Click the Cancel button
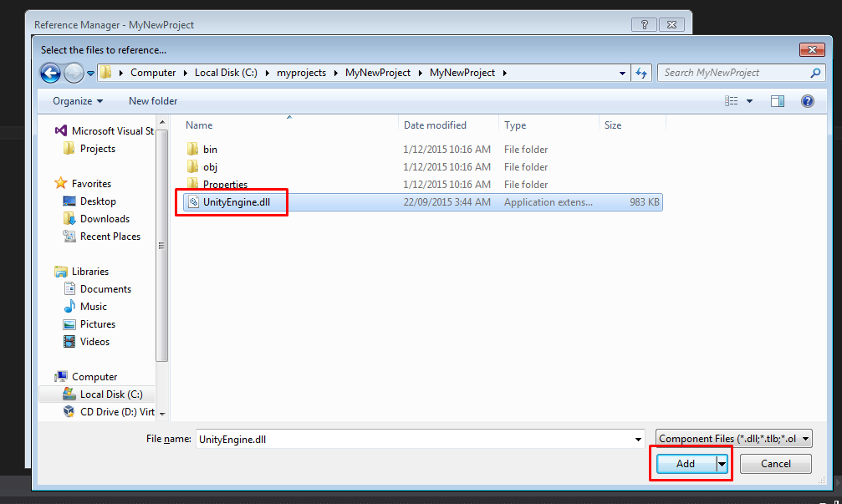This screenshot has height=504, width=842. (x=775, y=464)
